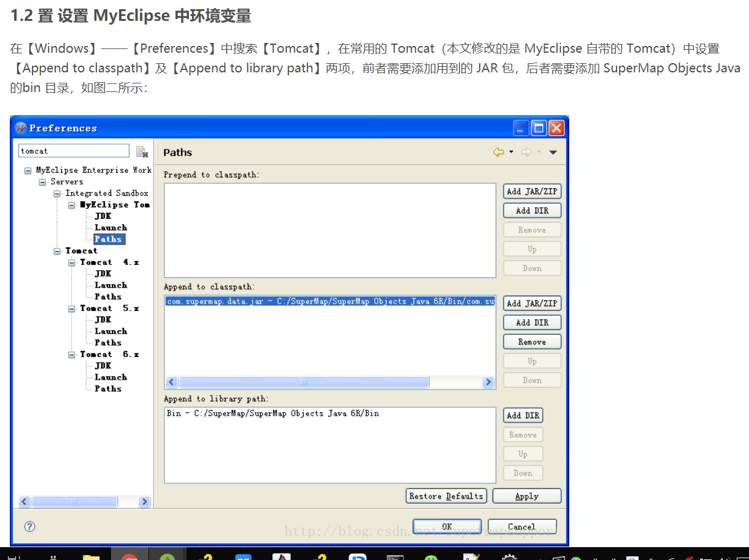Click the filter text field containing tomcat
Image resolution: width=749 pixels, height=560 pixels.
tap(74, 151)
